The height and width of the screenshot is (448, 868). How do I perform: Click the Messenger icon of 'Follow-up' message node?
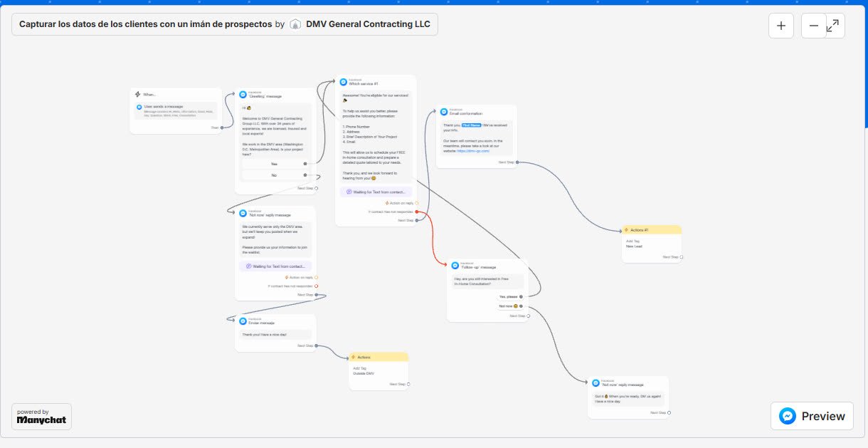click(x=455, y=265)
